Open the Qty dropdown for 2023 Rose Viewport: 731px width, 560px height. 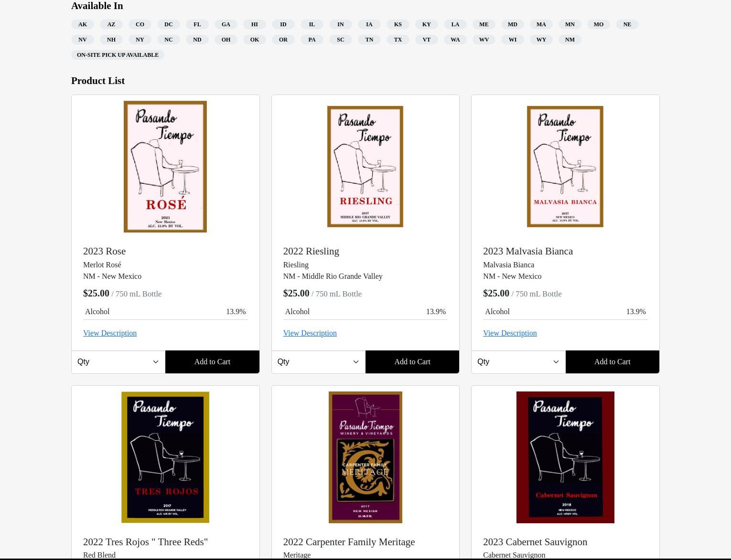pos(118,362)
